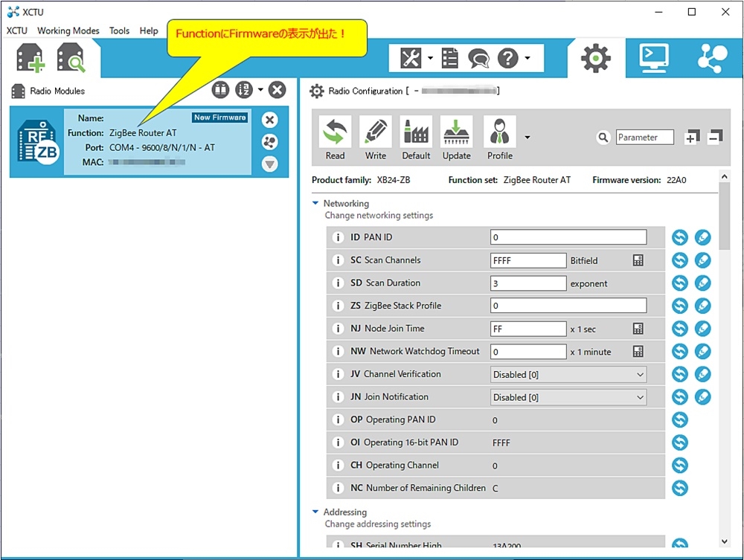Screen dimensions: 744x560
Task: Refresh the ID PAN ID parameter
Action: click(x=679, y=237)
